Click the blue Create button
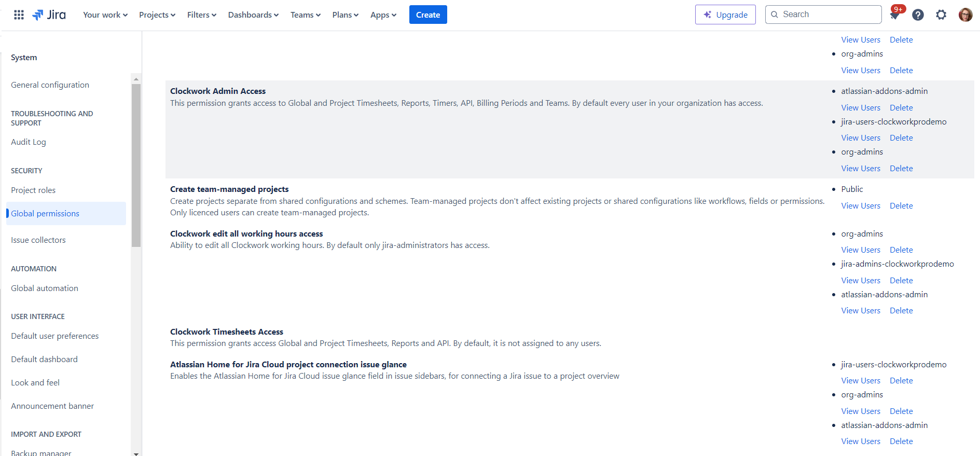Image resolution: width=980 pixels, height=456 pixels. point(427,15)
